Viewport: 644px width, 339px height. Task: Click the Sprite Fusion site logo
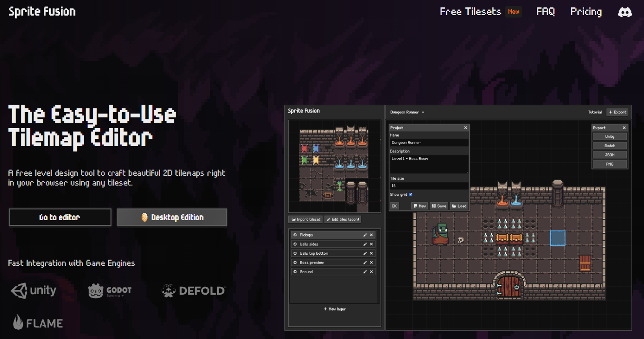click(42, 12)
